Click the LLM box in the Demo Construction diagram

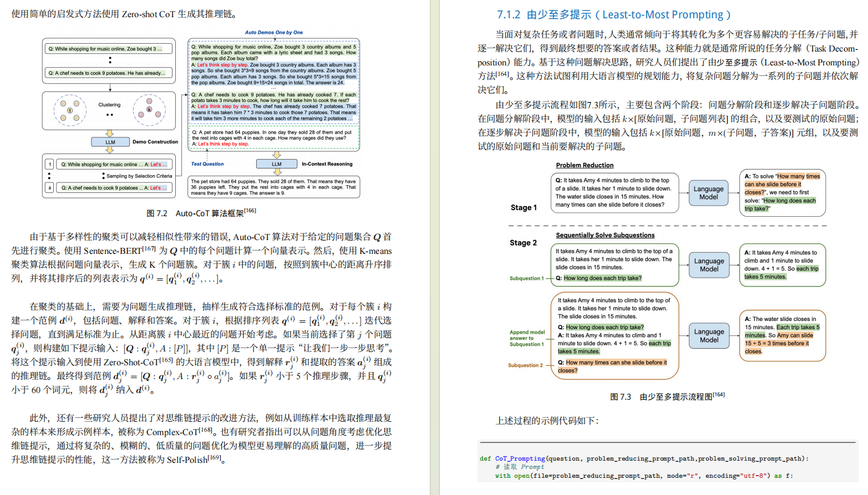pos(109,141)
